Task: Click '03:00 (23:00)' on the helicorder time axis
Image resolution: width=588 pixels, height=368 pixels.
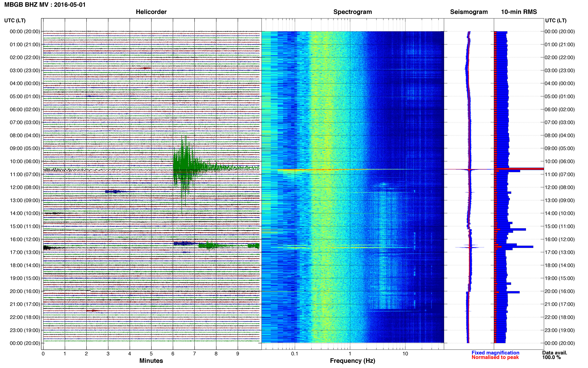Action: click(25, 71)
